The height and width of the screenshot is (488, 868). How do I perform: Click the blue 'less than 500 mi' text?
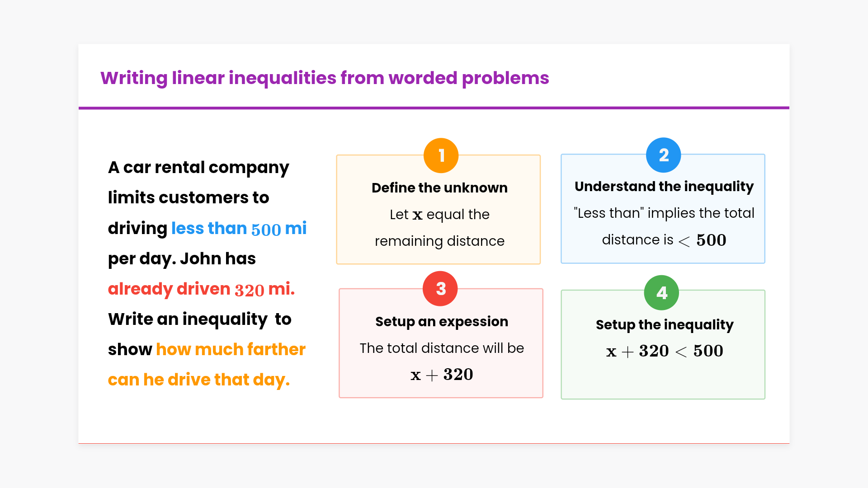click(239, 229)
